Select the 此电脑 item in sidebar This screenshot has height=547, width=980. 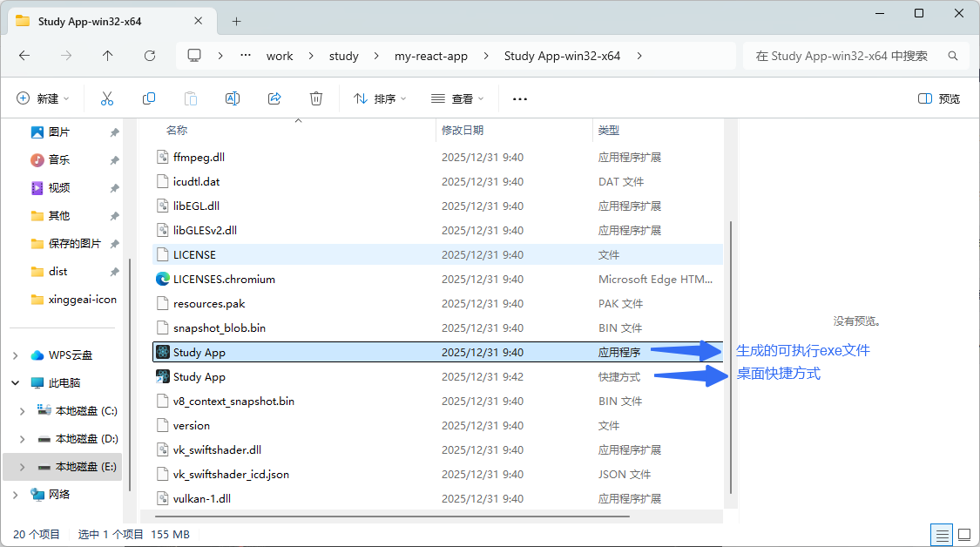pos(55,382)
